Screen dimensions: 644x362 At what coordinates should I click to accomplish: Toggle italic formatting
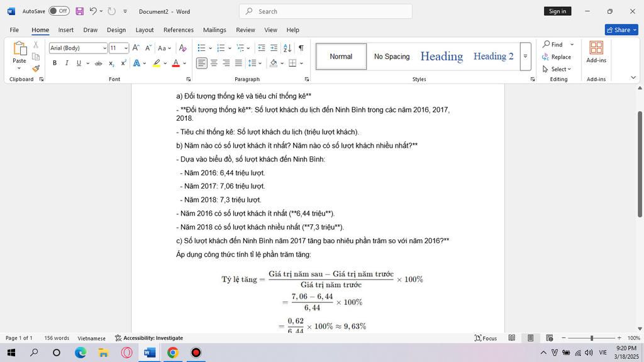coord(67,63)
